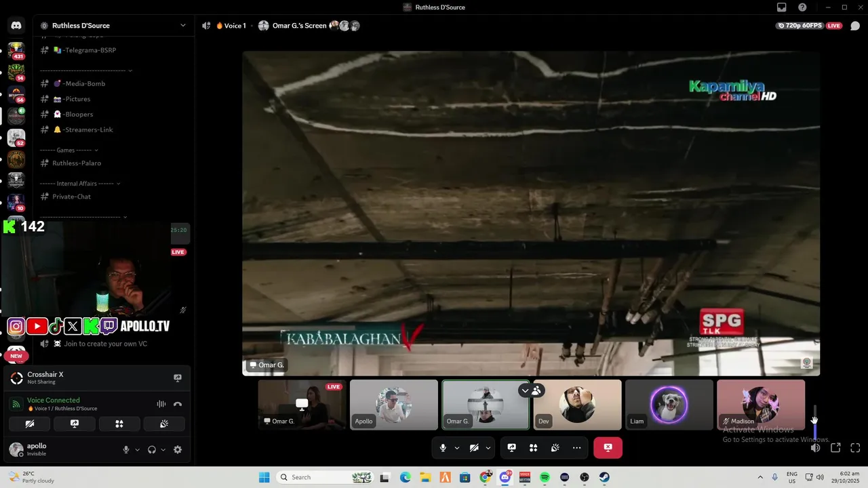Show hidden system tray icons
This screenshot has width=868, height=488.
pos(759,477)
